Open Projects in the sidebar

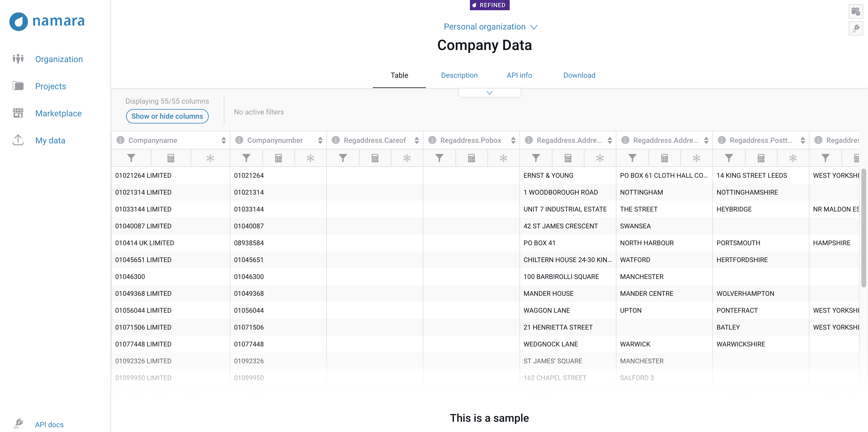click(51, 86)
